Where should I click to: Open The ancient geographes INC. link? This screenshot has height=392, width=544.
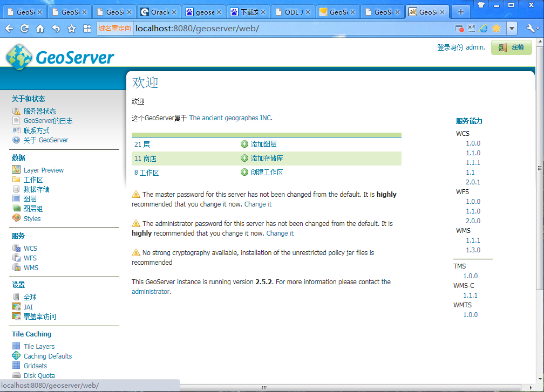230,118
